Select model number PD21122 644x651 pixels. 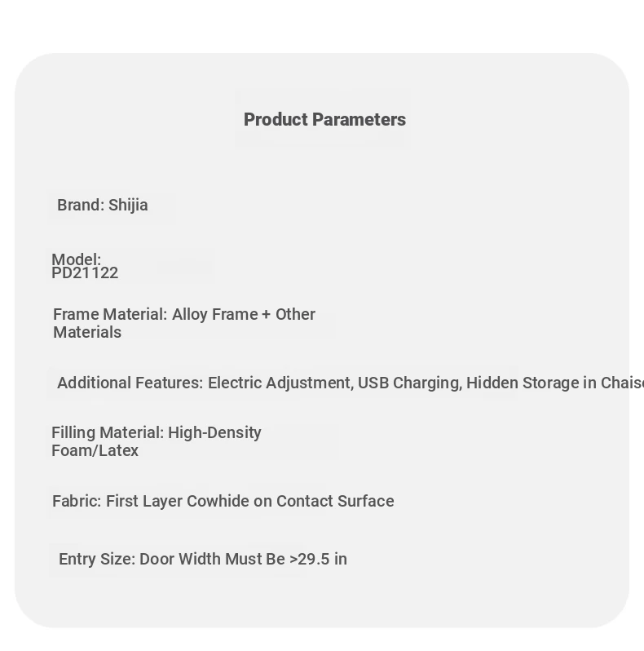click(85, 273)
